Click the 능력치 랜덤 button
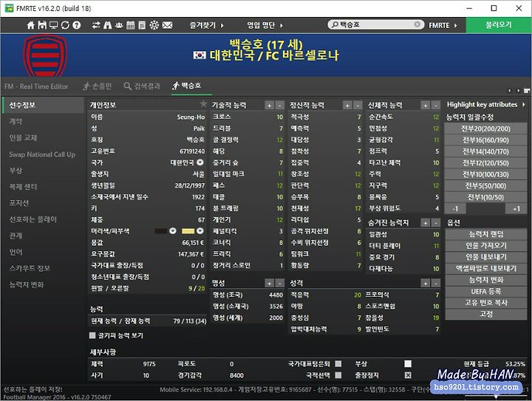532x401 pixels. pos(486,234)
